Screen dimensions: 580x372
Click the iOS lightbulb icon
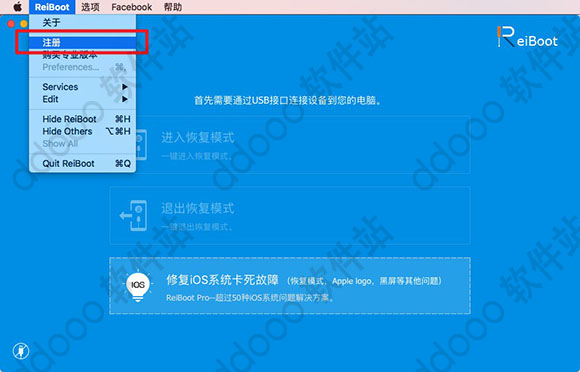coord(138,287)
